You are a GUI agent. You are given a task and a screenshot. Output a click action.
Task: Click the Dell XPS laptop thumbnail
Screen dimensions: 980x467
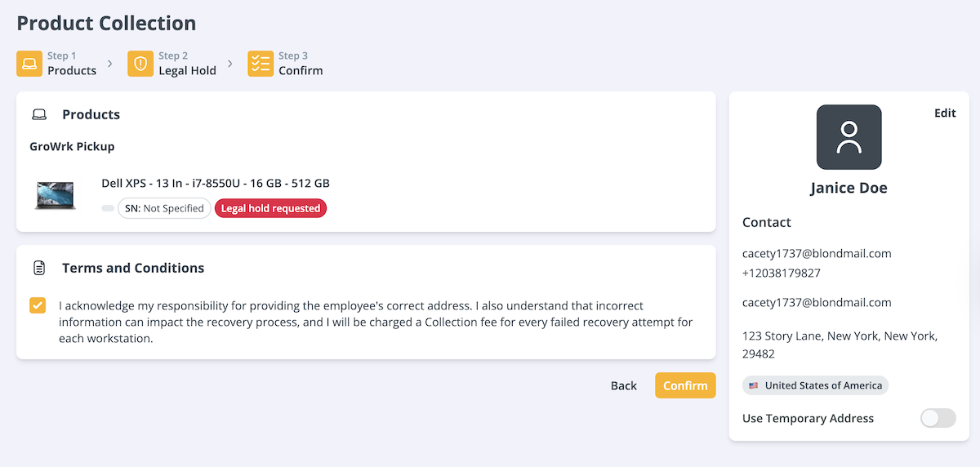tap(56, 196)
